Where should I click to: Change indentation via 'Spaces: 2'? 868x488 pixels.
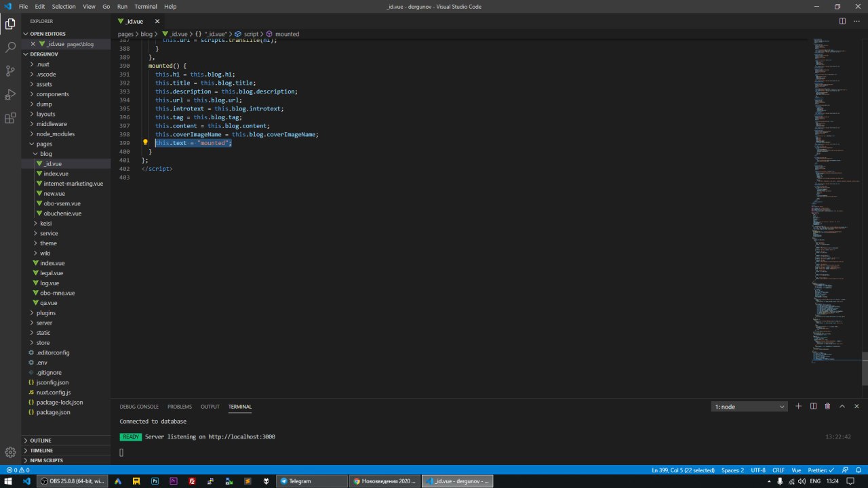tap(732, 470)
